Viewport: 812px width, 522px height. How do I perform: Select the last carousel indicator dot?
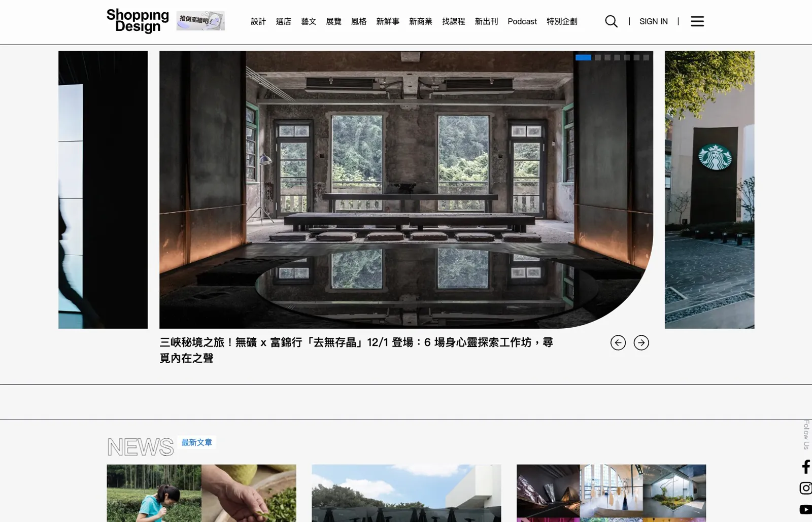(646, 57)
